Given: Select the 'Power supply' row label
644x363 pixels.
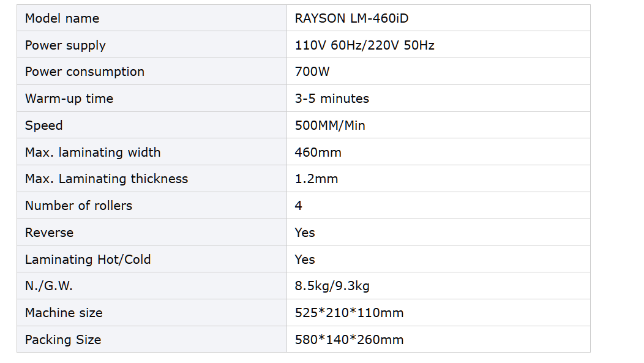Looking at the screenshot, I should (x=66, y=45).
